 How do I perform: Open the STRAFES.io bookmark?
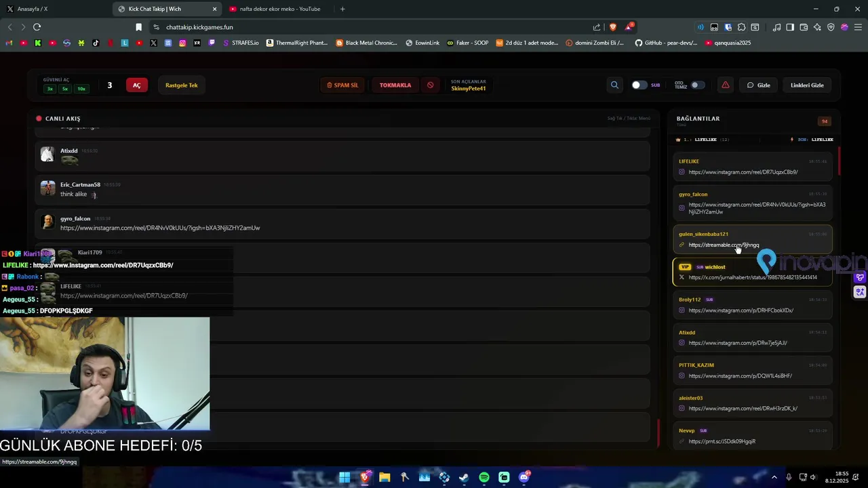coord(241,43)
